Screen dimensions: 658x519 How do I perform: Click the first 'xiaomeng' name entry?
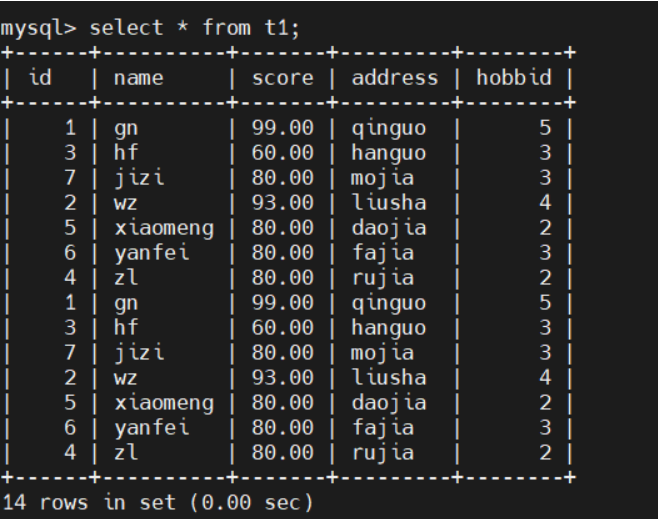coord(164,227)
